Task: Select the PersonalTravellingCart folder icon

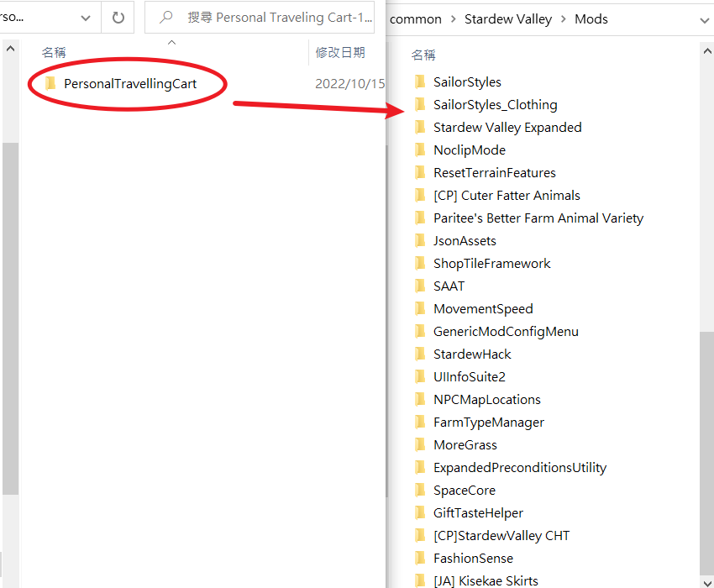Action: [x=50, y=83]
